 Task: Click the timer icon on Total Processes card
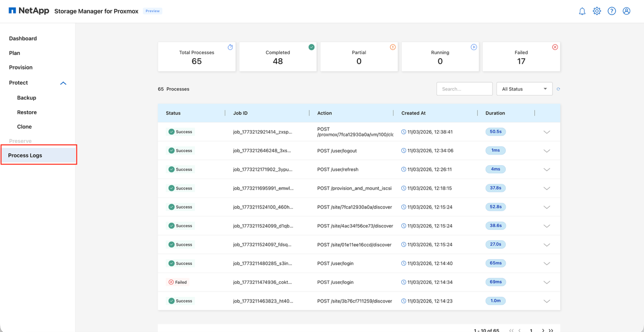(230, 47)
